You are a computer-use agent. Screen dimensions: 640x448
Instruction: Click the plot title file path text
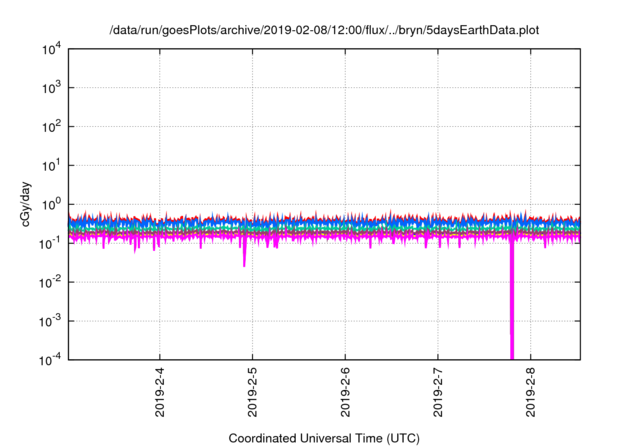(x=324, y=30)
